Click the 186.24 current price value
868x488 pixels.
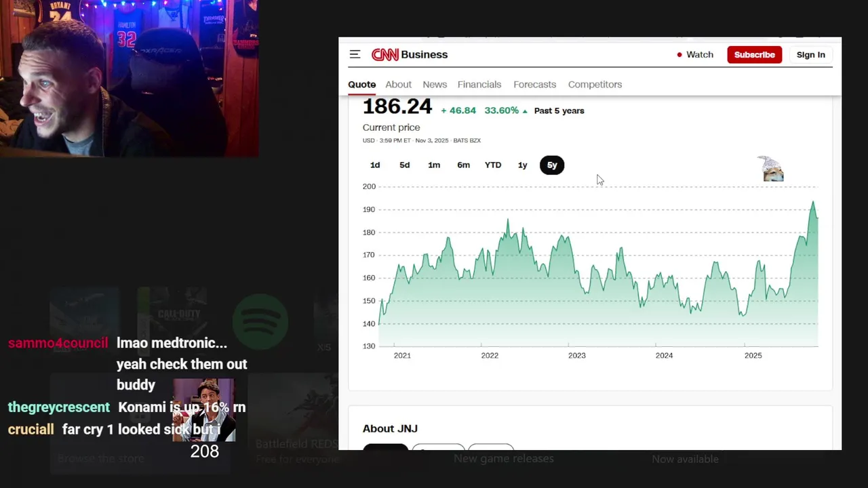click(397, 106)
